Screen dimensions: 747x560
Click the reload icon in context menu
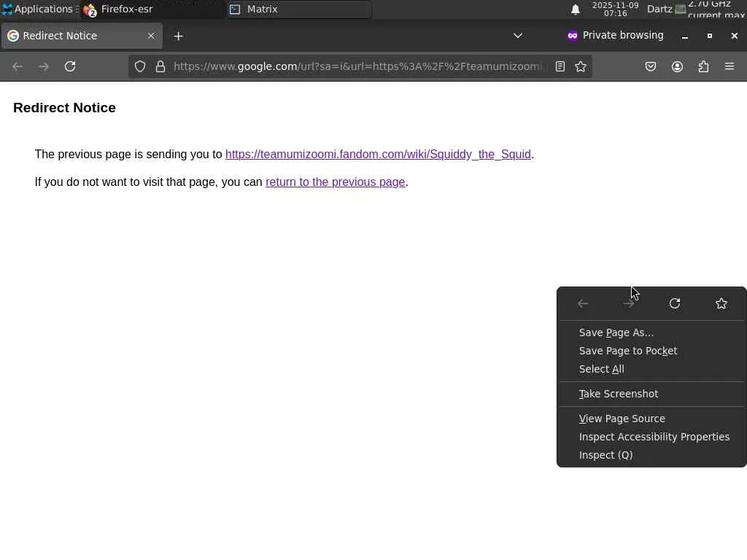point(675,304)
